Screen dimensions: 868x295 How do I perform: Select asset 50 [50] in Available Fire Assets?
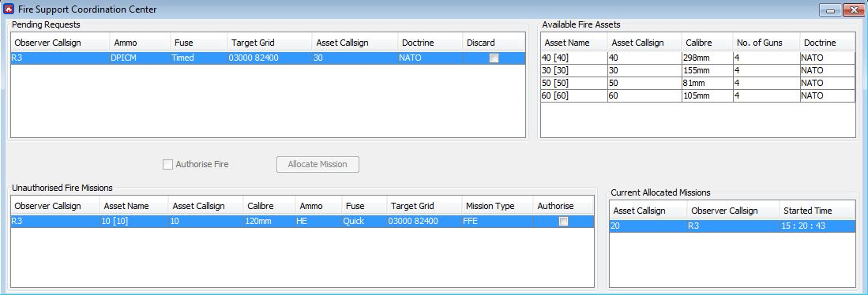tap(573, 84)
